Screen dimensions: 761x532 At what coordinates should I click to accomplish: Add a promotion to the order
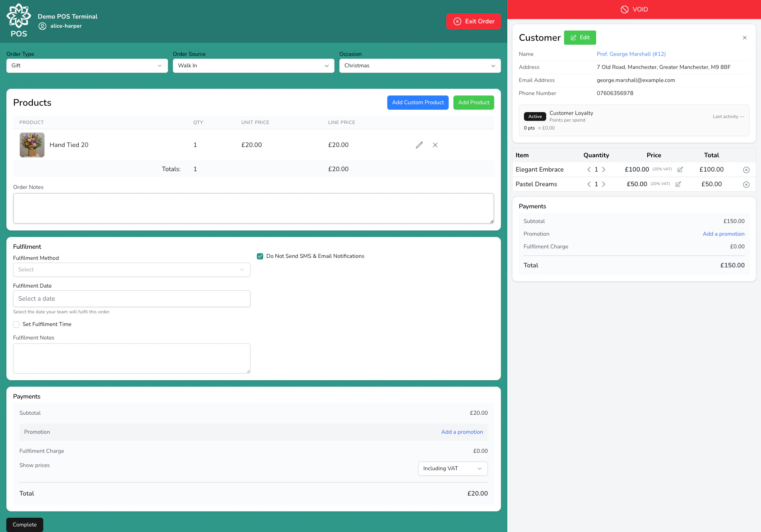462,432
